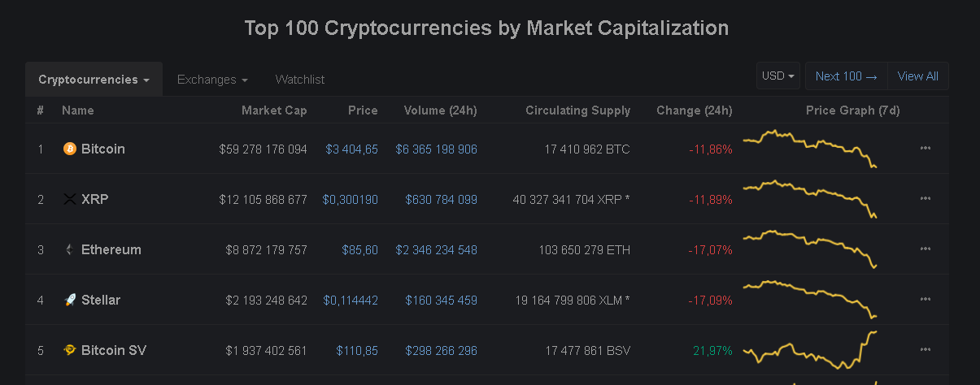Click the Bitcoin coin logo icon
The width and height of the screenshot is (980, 385).
(x=69, y=149)
